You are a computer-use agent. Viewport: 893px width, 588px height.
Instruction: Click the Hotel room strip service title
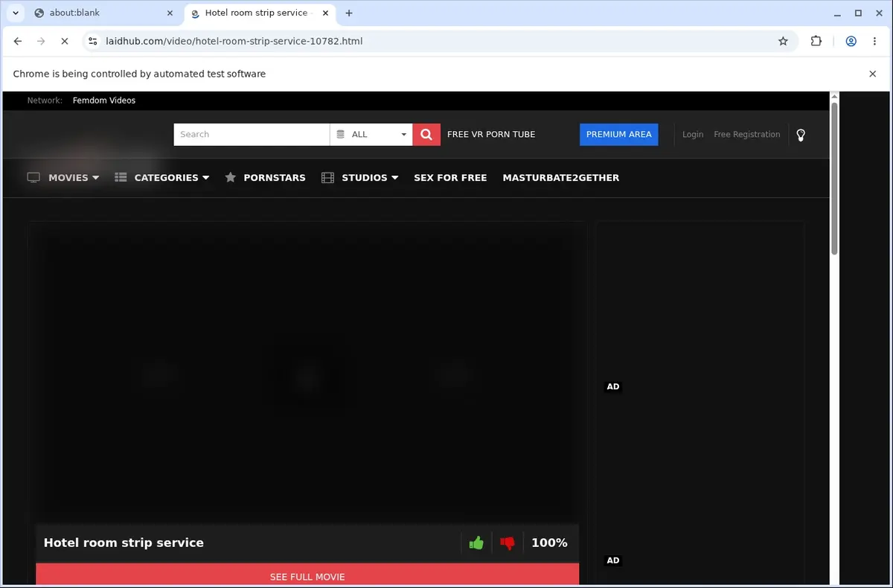click(124, 543)
